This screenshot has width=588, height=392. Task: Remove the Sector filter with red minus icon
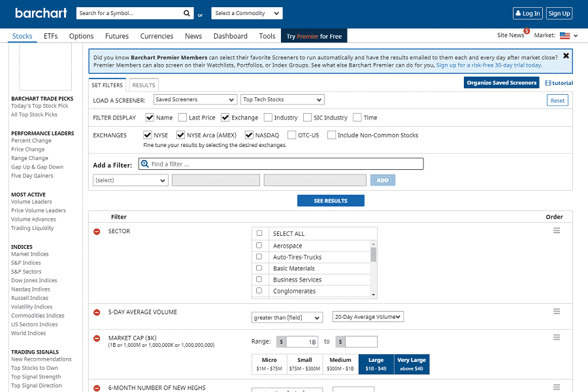tap(97, 232)
